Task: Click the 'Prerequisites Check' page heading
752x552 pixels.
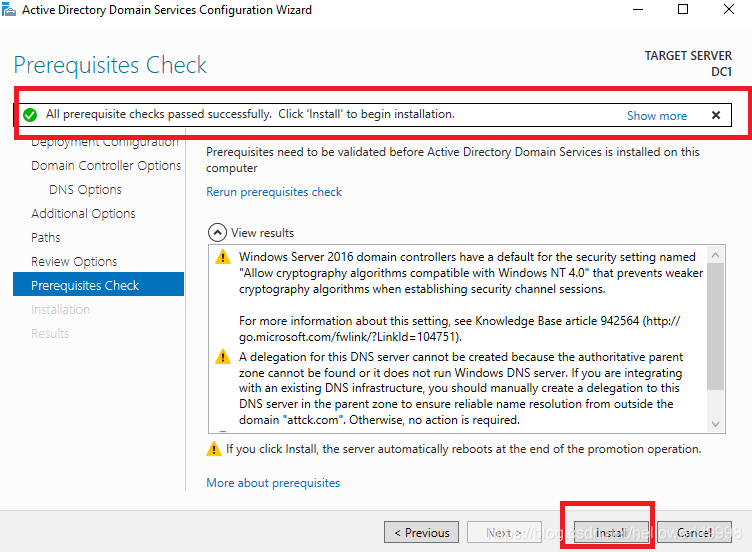Action: (x=110, y=65)
